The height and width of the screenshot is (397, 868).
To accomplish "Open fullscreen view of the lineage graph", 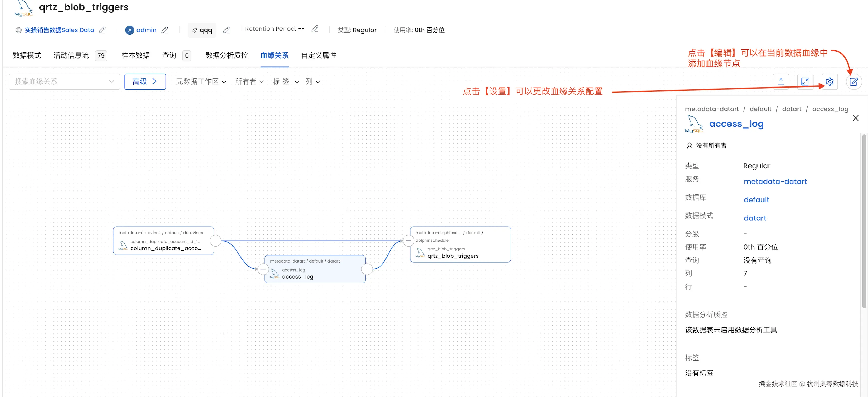I will pyautogui.click(x=806, y=82).
